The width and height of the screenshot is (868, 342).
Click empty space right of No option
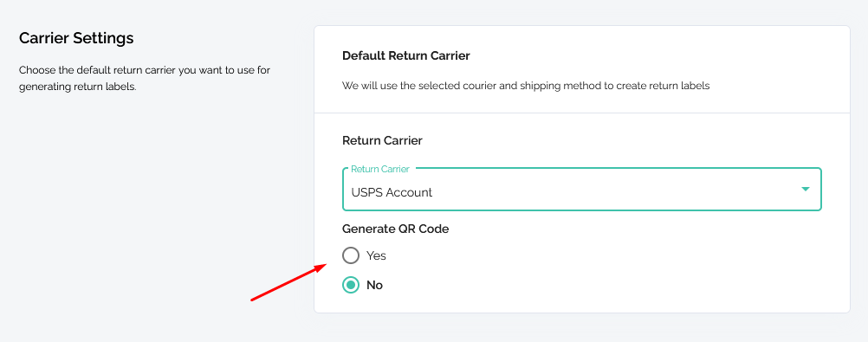609,285
